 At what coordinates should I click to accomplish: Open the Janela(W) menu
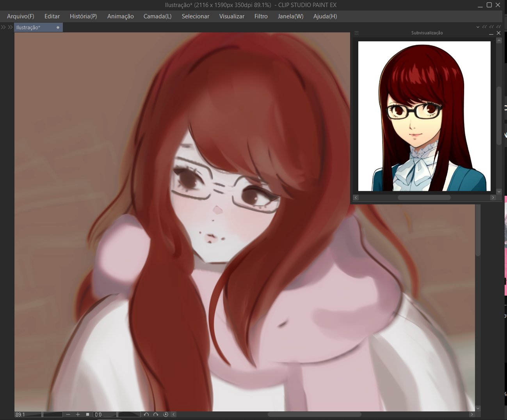[290, 16]
